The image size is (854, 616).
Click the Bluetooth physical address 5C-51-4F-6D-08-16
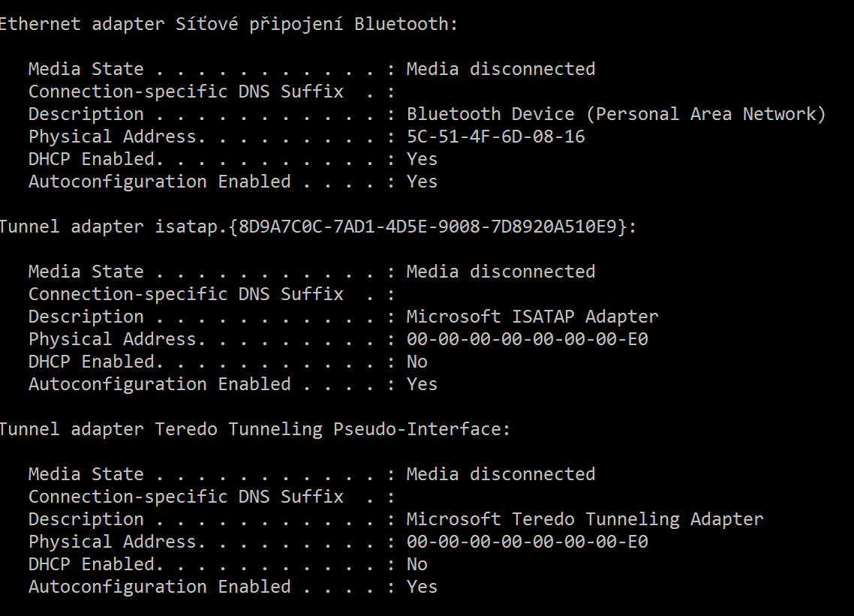495,137
